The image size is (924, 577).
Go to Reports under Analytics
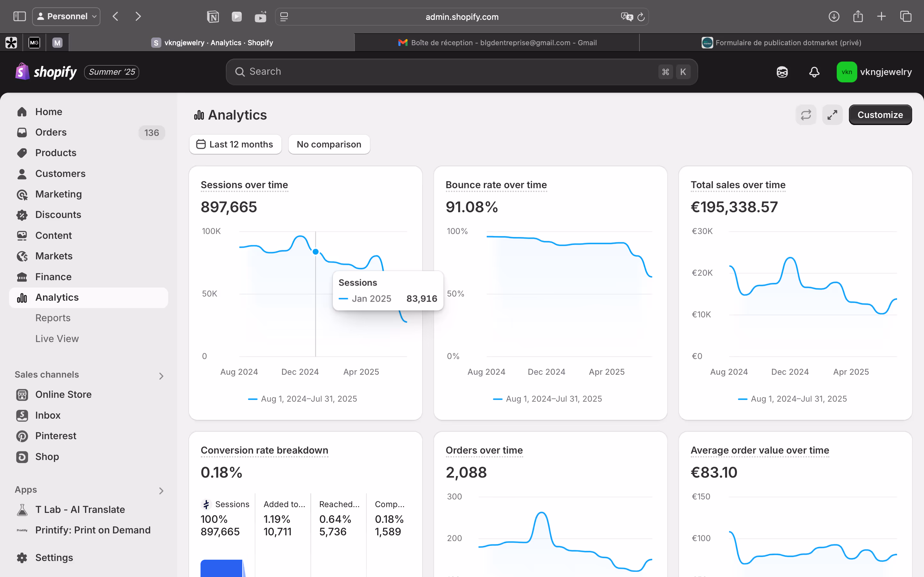coord(53,317)
